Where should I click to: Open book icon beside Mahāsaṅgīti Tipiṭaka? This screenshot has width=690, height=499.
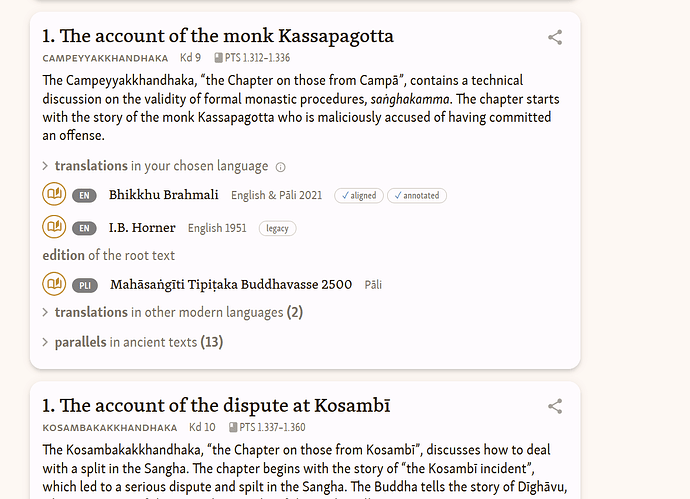click(x=54, y=284)
